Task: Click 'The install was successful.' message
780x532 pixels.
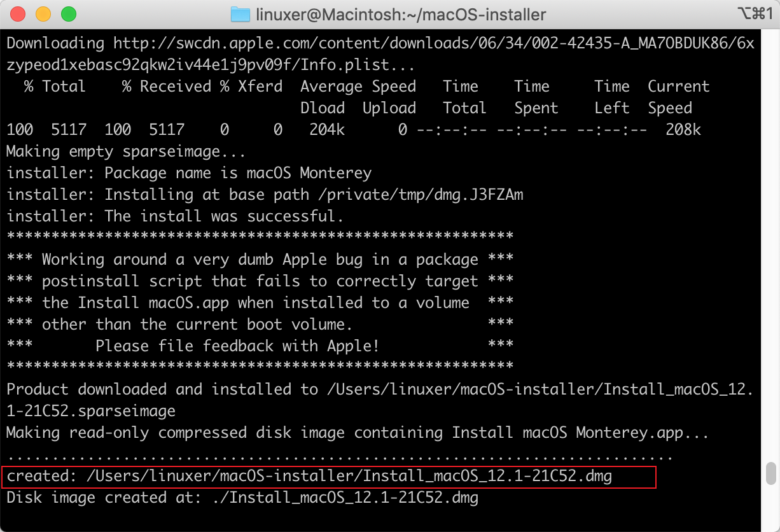Action: pos(224,216)
